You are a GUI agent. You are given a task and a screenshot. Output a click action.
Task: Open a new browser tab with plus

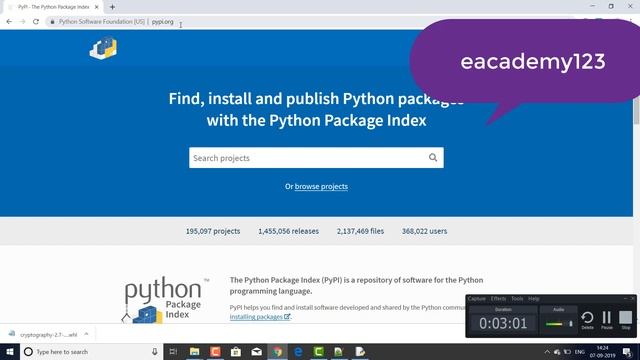(x=112, y=7)
